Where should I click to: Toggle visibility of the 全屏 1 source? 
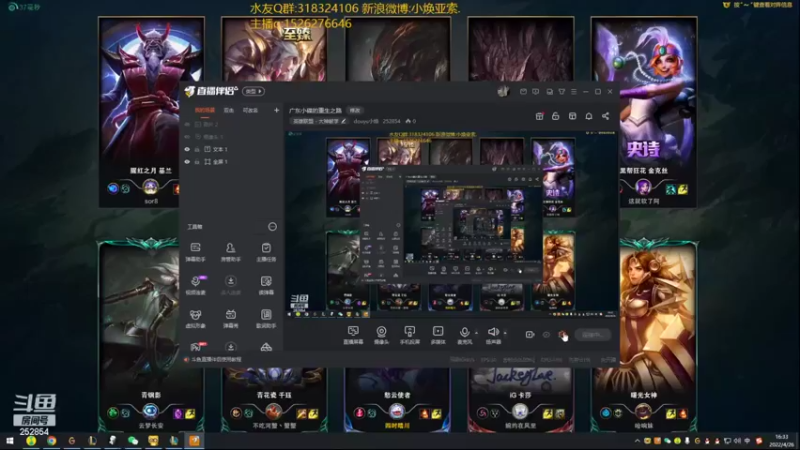(187, 162)
